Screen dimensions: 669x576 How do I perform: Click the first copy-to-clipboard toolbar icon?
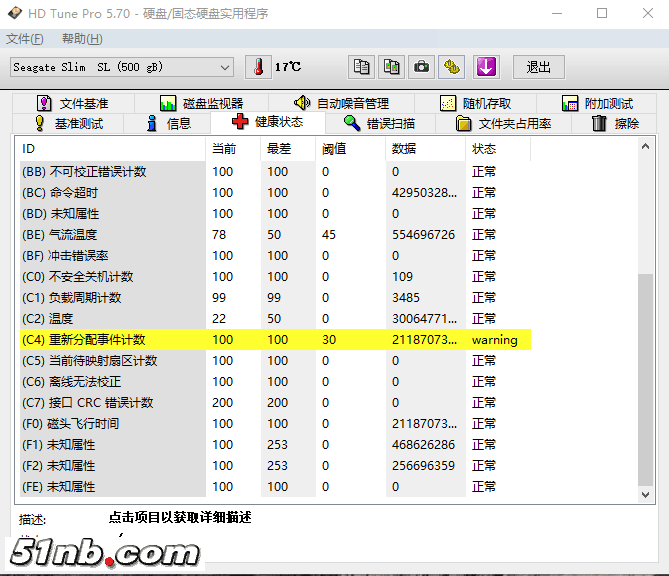(x=362, y=67)
